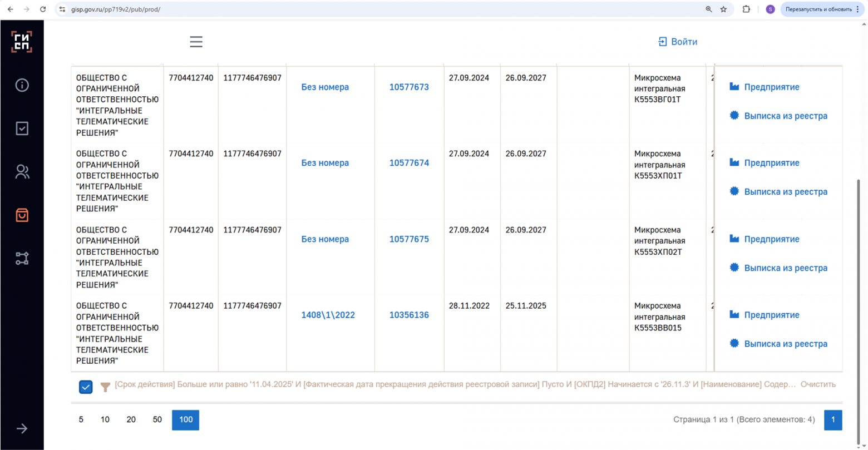Viewport: 868px width, 450px height.
Task: Open Без номера link for record 10577675
Action: tap(325, 239)
